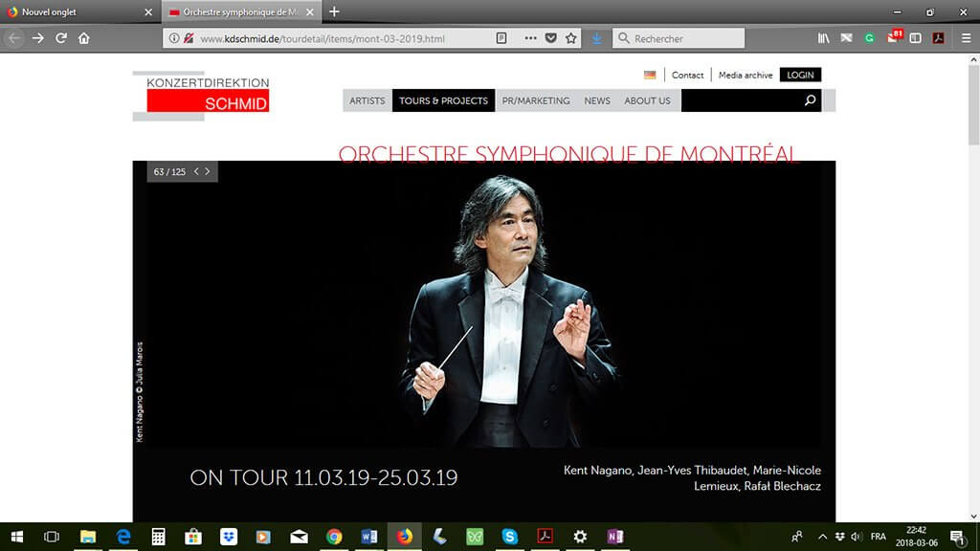The height and width of the screenshot is (551, 980).
Task: Switch site language with German flag
Action: pyautogui.click(x=650, y=75)
